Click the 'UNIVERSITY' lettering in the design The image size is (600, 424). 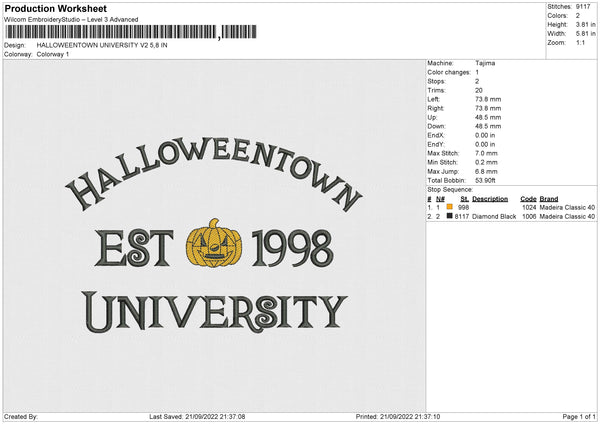214,312
